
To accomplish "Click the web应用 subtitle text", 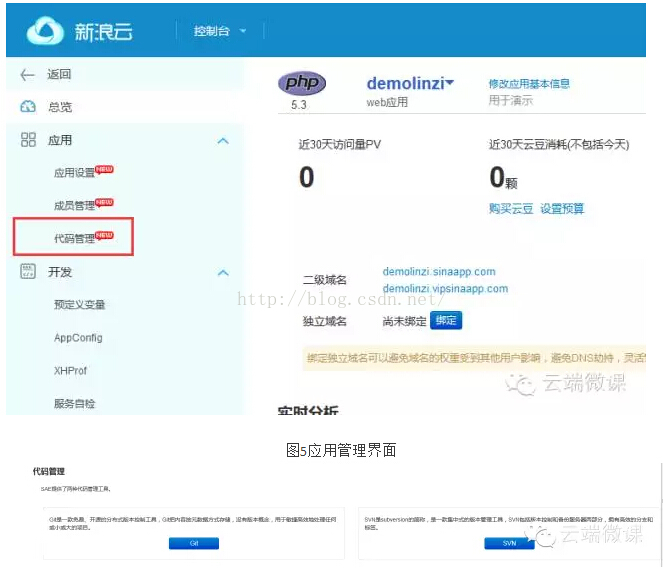I will [x=387, y=102].
